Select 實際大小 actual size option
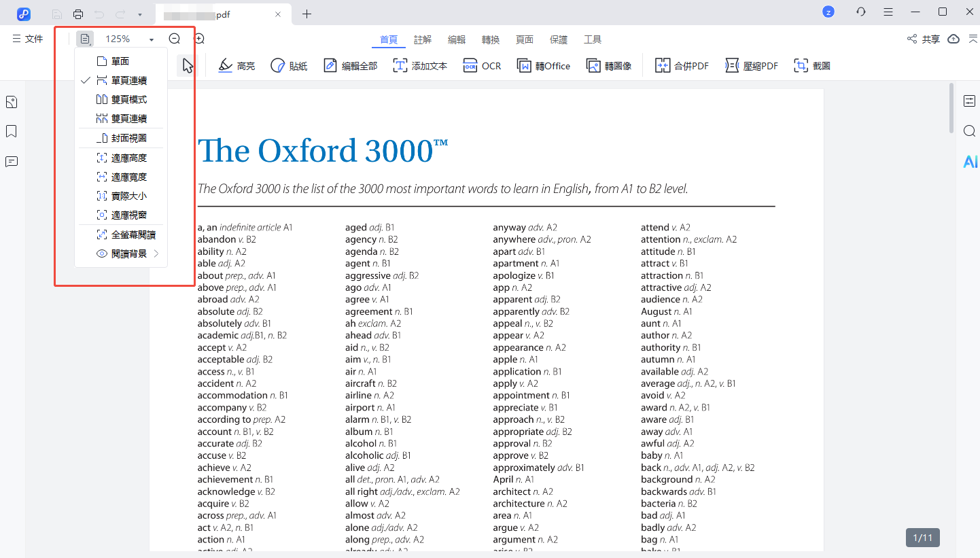Screen dimensions: 980x558 coord(121,196)
